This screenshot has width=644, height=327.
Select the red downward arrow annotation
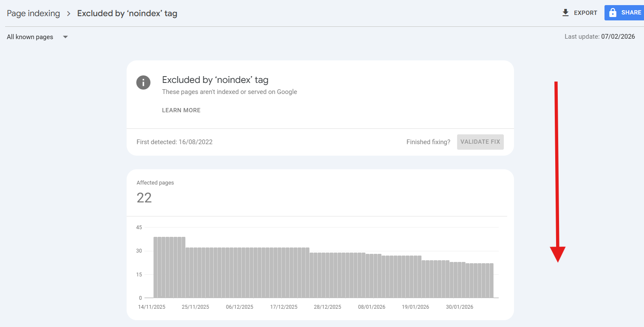[557, 170]
